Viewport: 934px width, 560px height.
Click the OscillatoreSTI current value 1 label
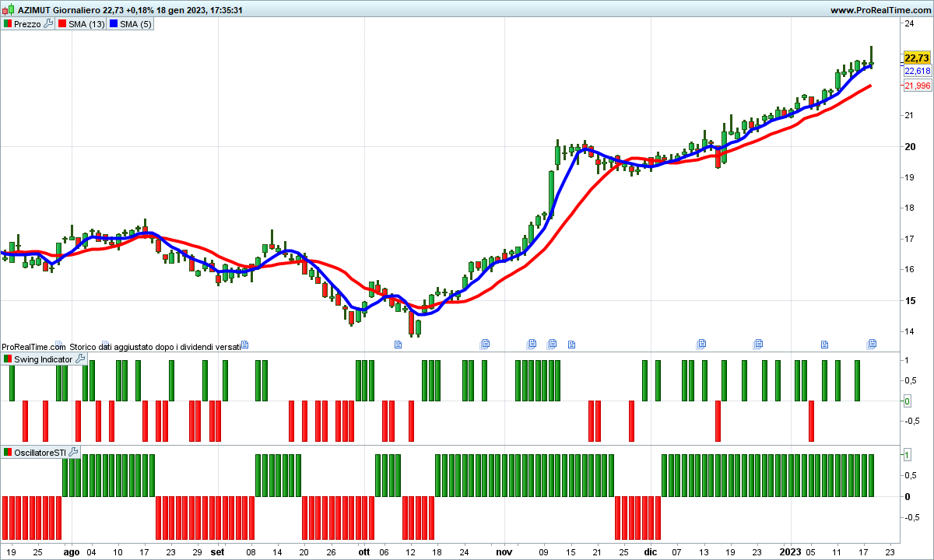pos(908,454)
